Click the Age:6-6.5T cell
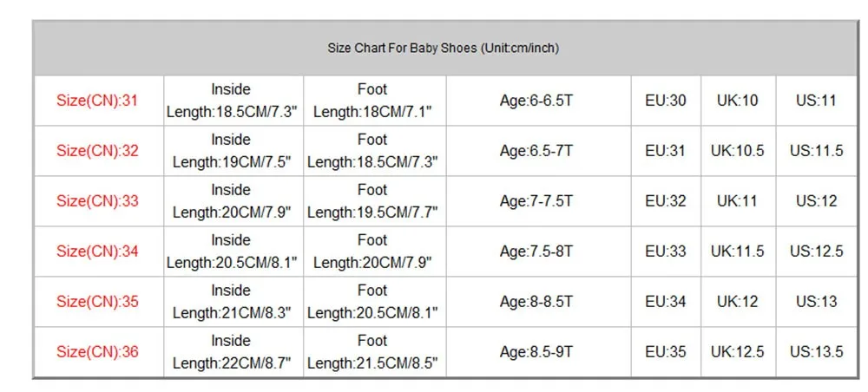 coord(539,101)
